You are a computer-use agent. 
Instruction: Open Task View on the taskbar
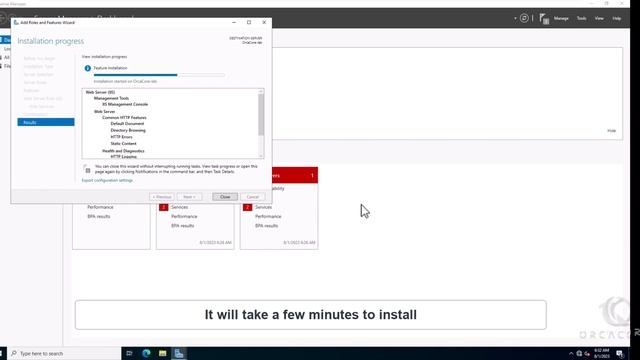[129, 353]
